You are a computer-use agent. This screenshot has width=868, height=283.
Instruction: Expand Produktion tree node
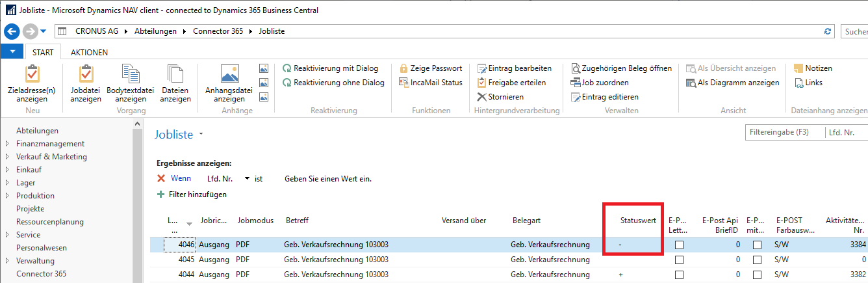[x=8, y=196]
